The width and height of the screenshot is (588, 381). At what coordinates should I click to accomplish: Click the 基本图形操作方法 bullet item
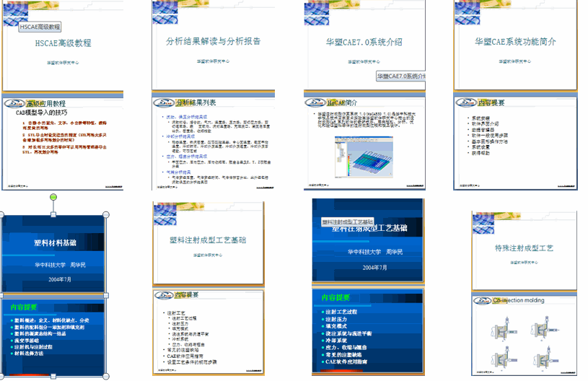(x=490, y=141)
